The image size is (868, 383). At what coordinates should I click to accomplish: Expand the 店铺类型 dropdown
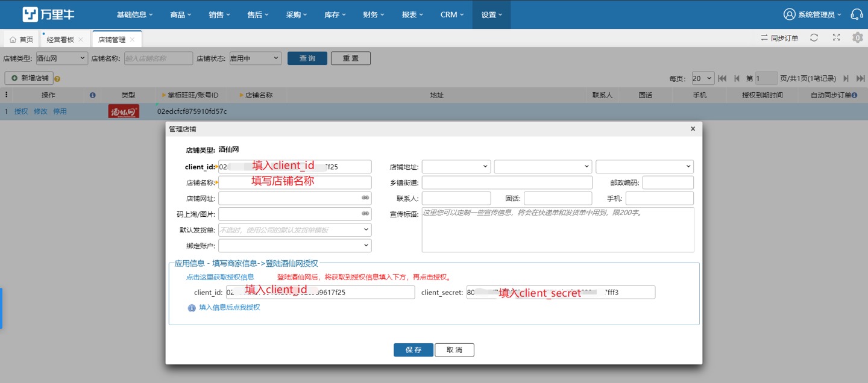[61, 58]
